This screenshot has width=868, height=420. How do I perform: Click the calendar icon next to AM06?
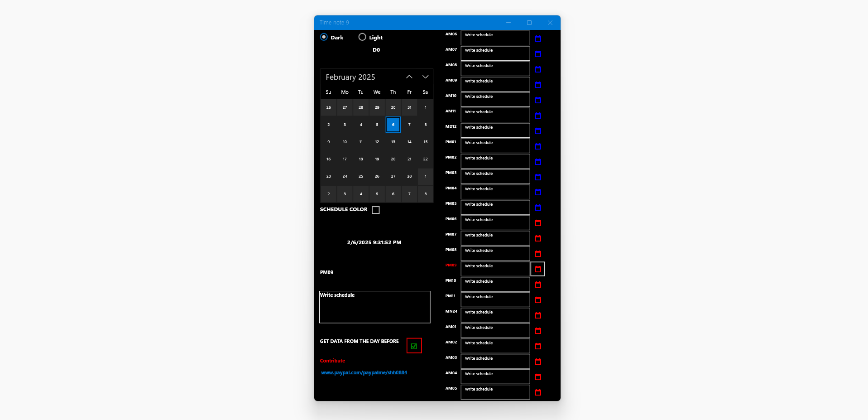[538, 39]
